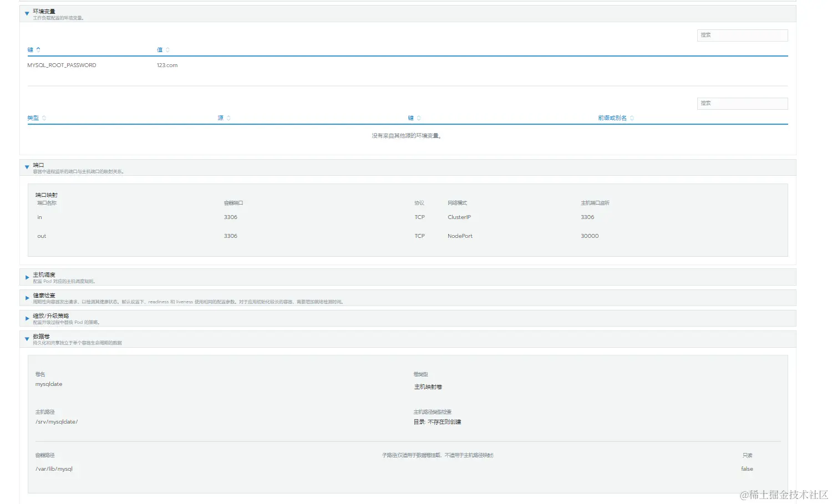Click the 端口名称 column header
Viewport: 832px width, 504px height.
point(47,203)
